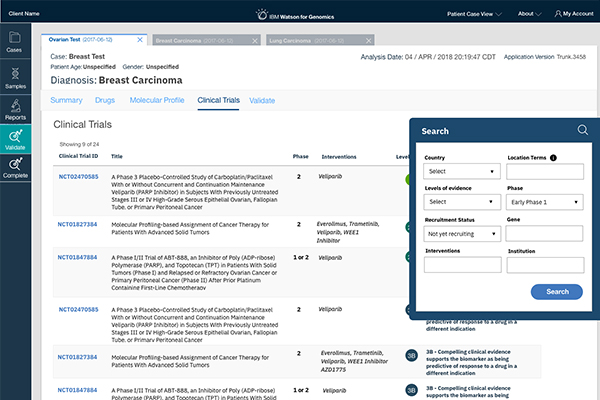This screenshot has width=600, height=400.
Task: Click the Location Terms info icon
Action: tap(554, 158)
